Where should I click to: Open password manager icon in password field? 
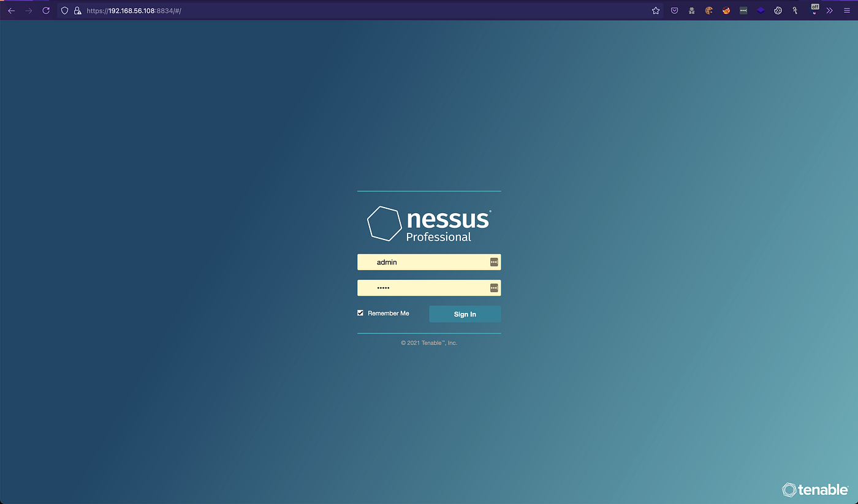pos(494,288)
